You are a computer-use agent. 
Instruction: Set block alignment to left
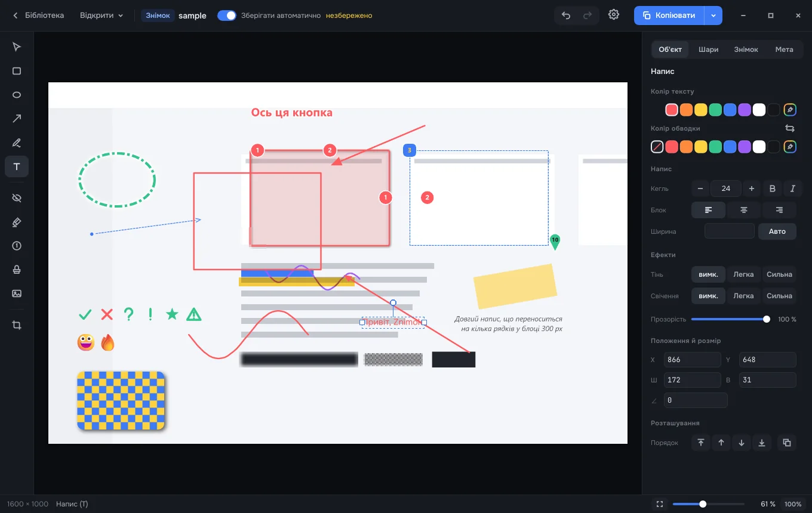[709, 210]
